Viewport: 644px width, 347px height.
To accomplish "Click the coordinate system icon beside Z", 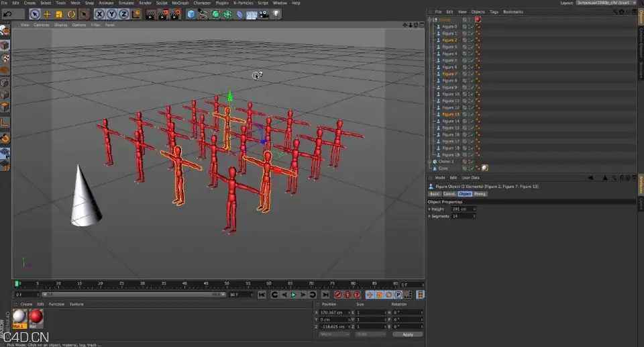I will [136, 14].
